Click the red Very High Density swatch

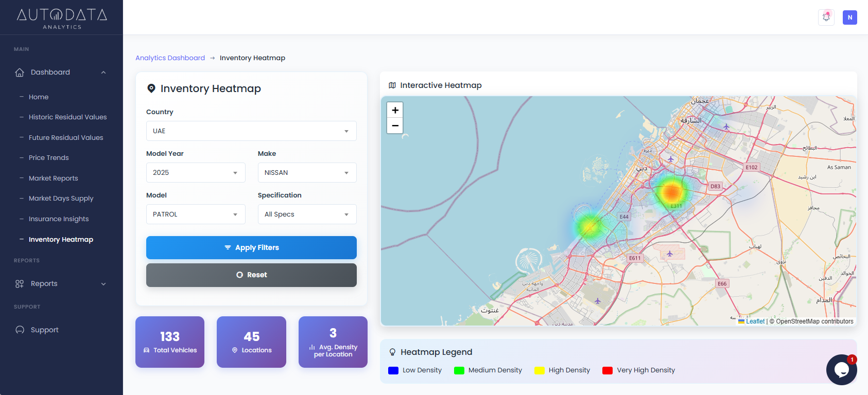coord(607,370)
